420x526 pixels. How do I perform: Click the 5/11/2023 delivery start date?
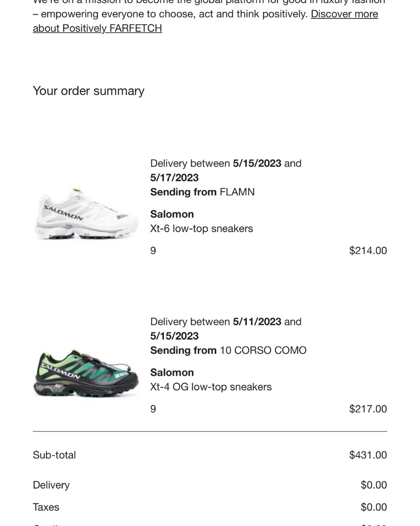pos(257,322)
